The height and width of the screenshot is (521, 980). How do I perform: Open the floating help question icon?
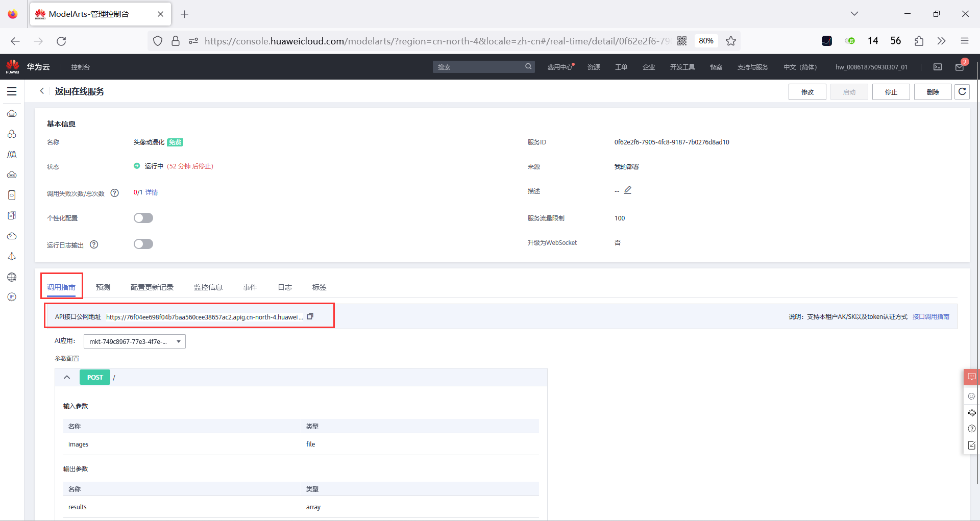971,429
